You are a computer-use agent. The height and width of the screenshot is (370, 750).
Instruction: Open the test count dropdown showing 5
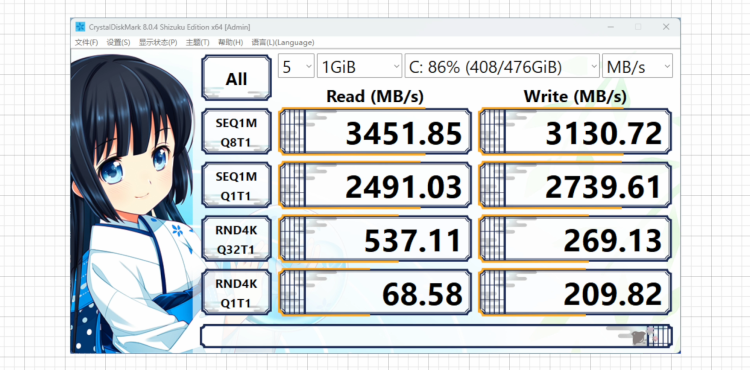(296, 66)
